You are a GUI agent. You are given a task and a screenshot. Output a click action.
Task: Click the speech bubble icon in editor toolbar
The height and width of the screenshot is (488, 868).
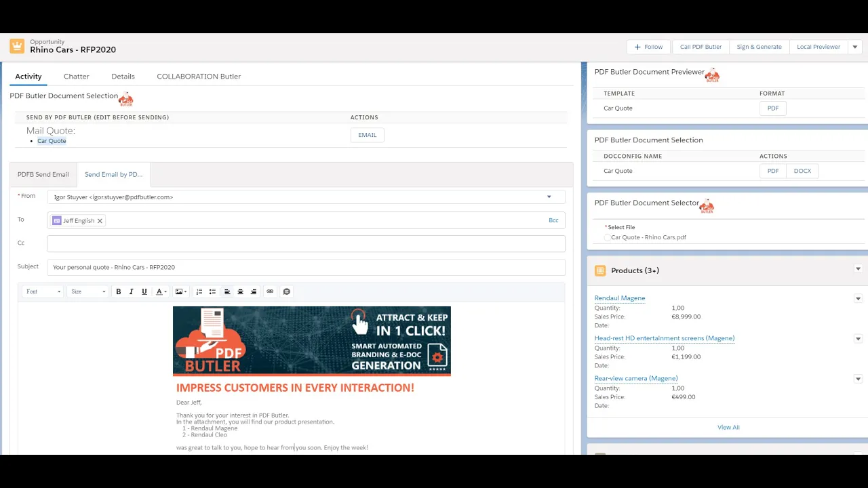pyautogui.click(x=286, y=291)
